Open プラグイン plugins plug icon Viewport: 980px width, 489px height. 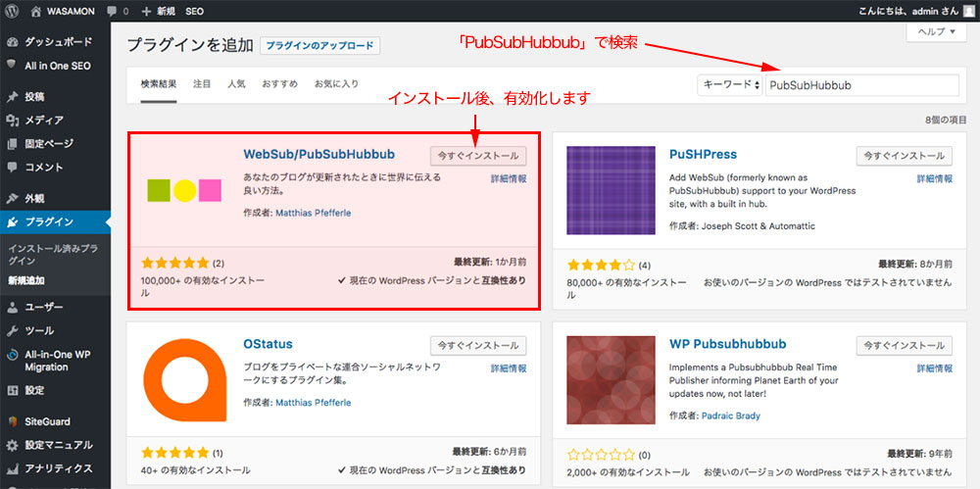pos(12,222)
